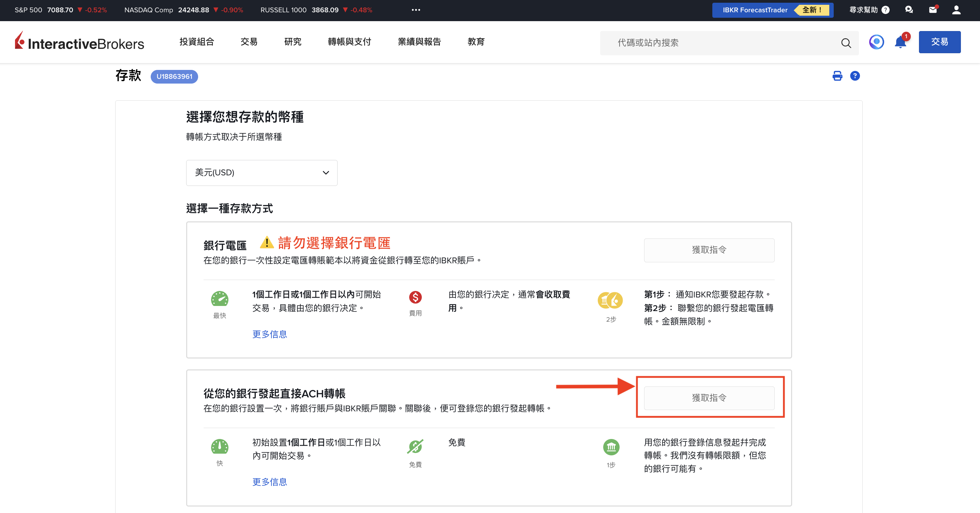Click the blue help question mark beside print
Viewport: 980px width, 513px height.
coord(855,76)
